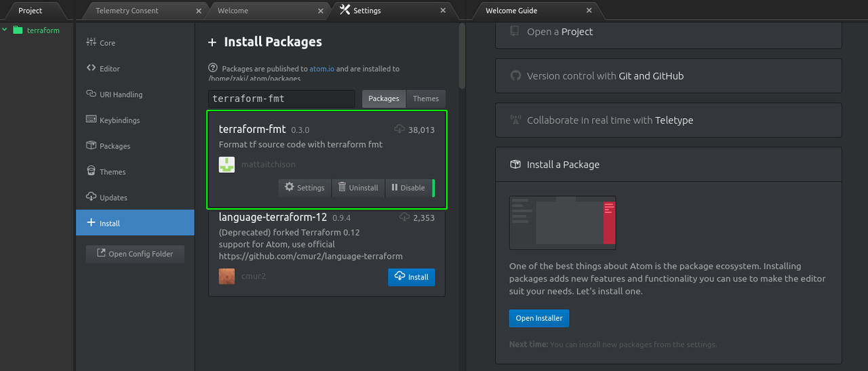Click the Open Config Folder button
This screenshot has width=868, height=371.
tap(135, 254)
